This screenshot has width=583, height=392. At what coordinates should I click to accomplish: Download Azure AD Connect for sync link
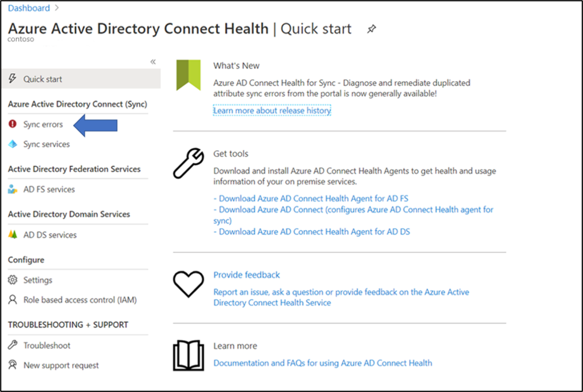pos(353,215)
